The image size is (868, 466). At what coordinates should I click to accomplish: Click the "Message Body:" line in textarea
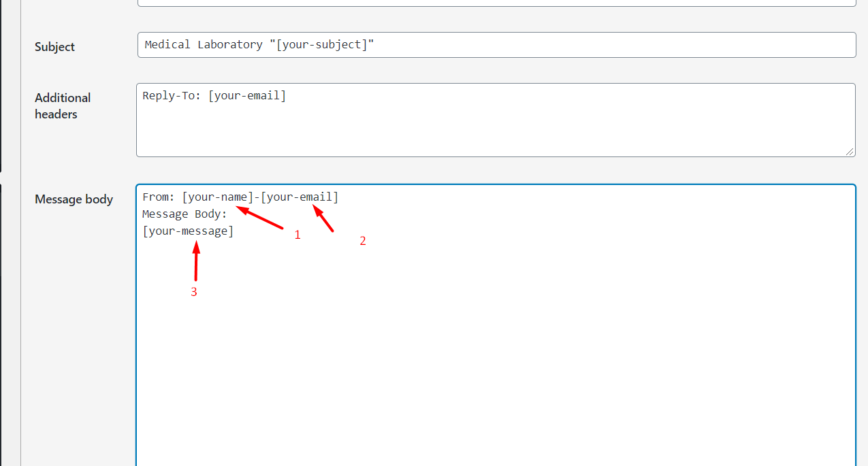point(184,214)
